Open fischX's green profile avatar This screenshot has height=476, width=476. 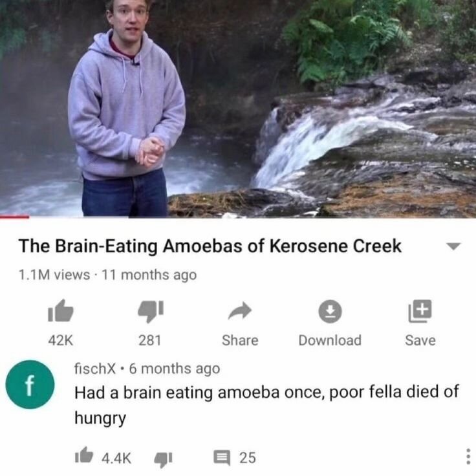[x=30, y=384]
